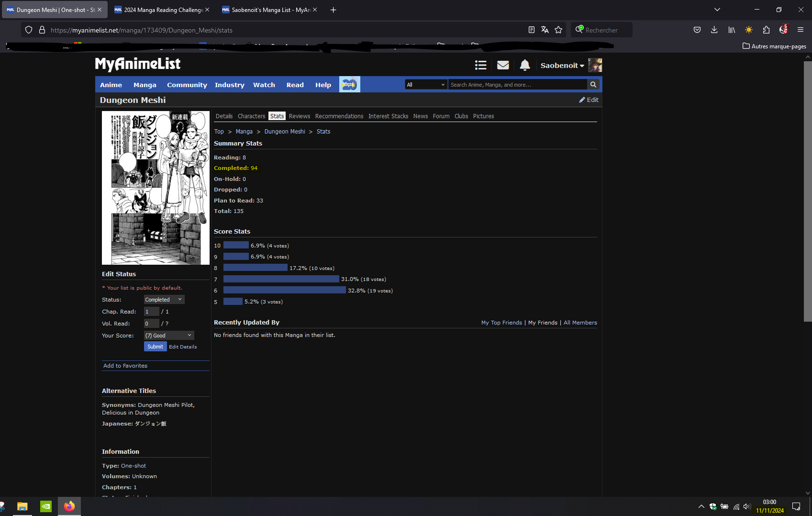Click the Edit Details link

point(183,347)
